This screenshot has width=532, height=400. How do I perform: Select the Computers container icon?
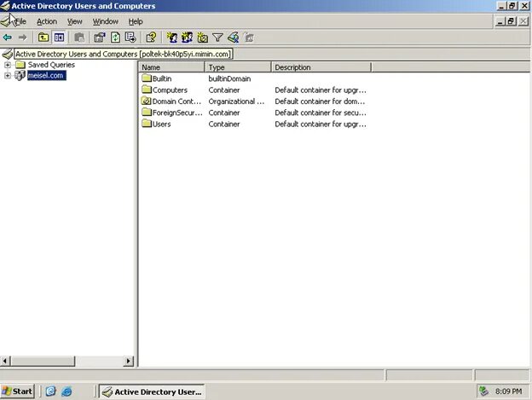coord(147,90)
